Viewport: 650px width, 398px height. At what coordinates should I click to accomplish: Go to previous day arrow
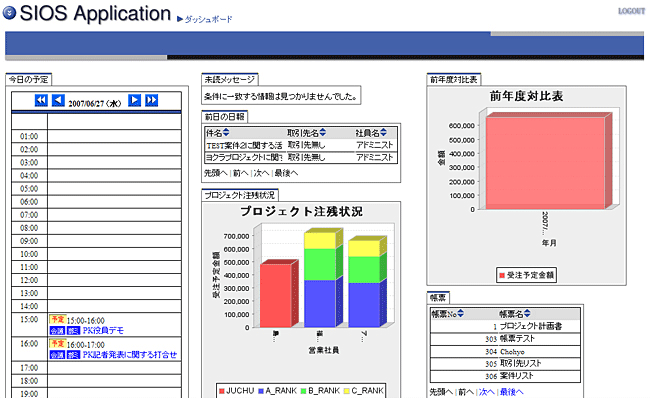[58, 100]
